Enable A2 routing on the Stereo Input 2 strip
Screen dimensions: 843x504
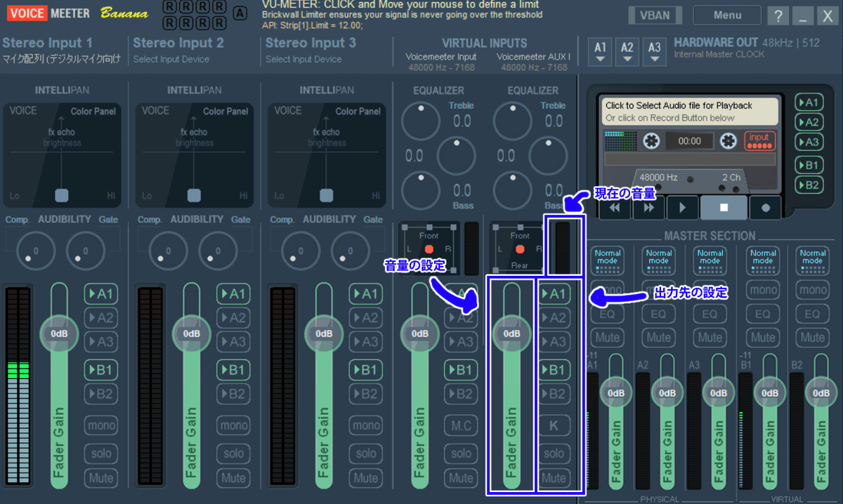point(234,318)
